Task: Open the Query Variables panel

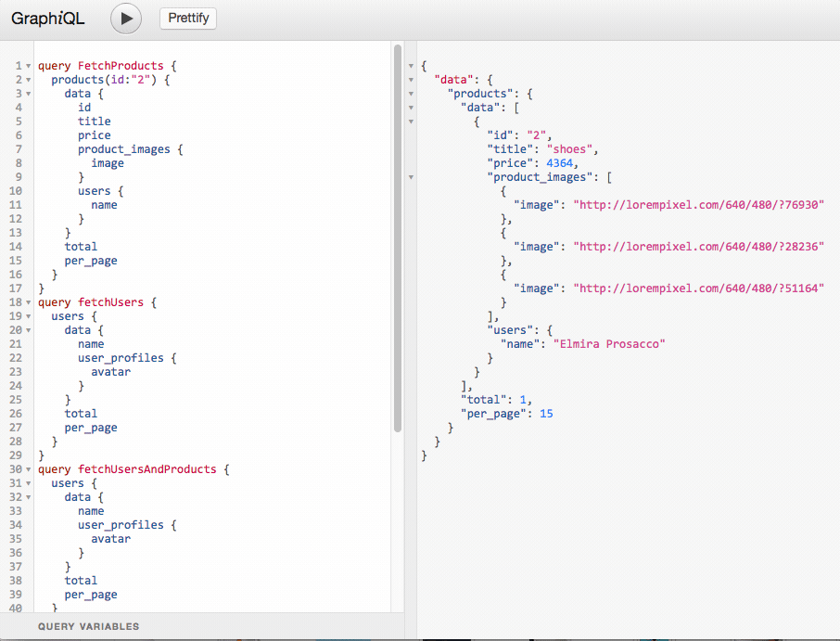Action: 88,626
